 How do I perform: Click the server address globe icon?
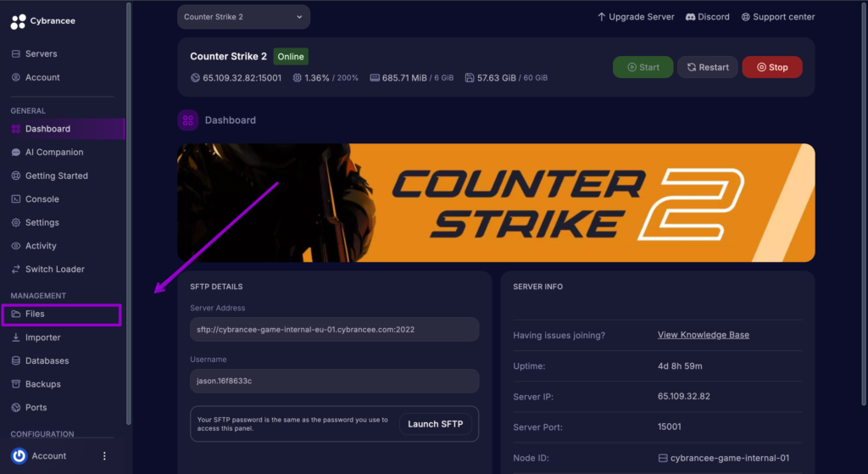tap(195, 78)
